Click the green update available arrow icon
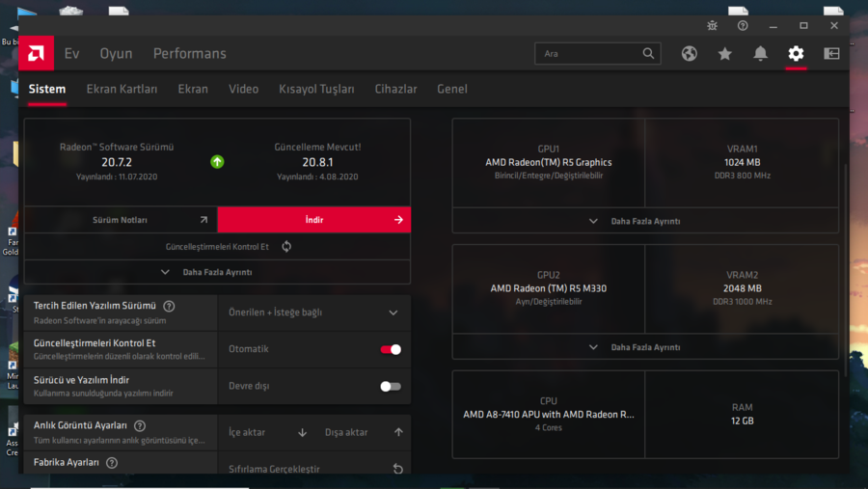The height and width of the screenshot is (489, 868). coord(217,162)
